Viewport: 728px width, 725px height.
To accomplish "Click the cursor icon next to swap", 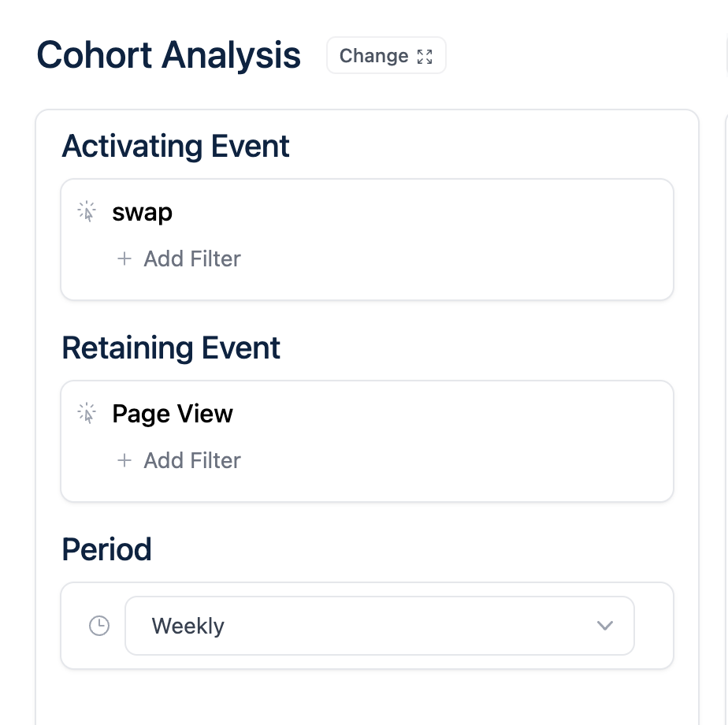I will click(87, 212).
